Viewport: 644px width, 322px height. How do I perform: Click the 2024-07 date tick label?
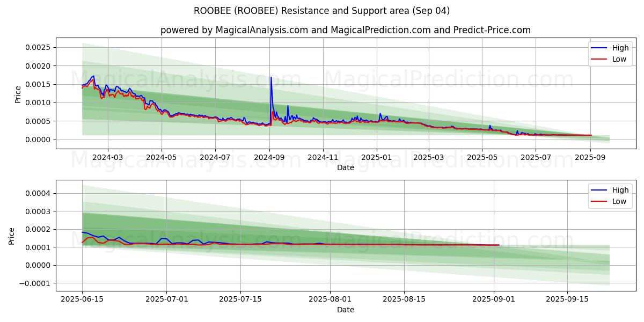pos(215,157)
